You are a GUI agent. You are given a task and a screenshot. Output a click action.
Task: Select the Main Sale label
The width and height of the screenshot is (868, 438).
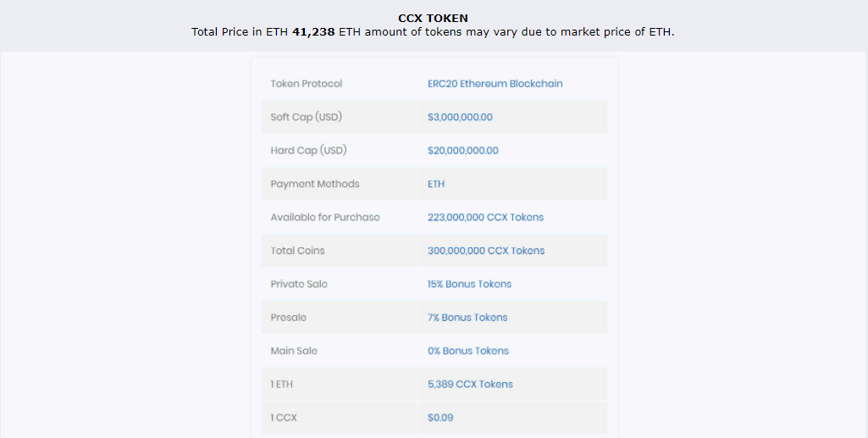tap(294, 351)
